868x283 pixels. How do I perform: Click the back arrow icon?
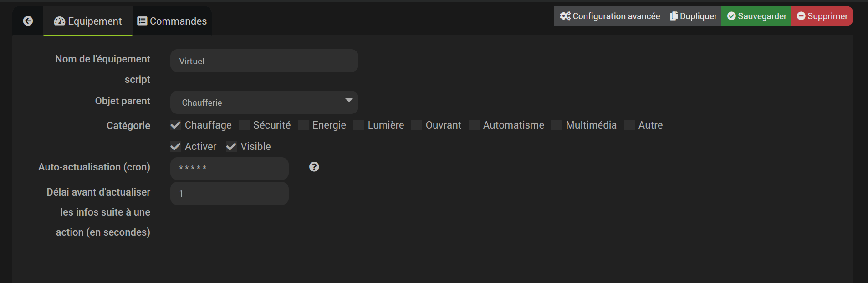click(x=28, y=21)
